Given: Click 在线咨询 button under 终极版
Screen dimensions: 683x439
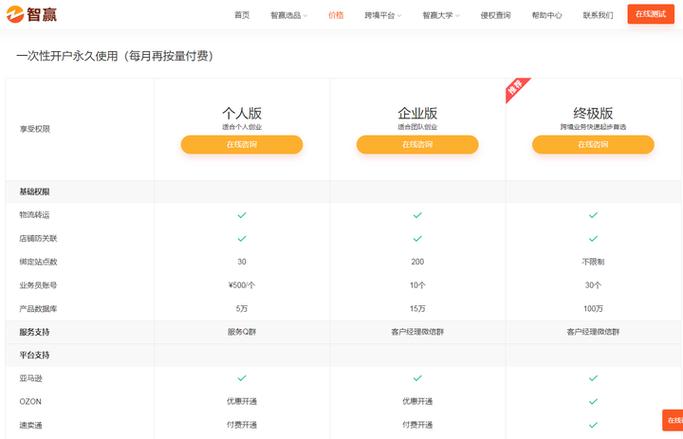Looking at the screenshot, I should coord(593,145).
